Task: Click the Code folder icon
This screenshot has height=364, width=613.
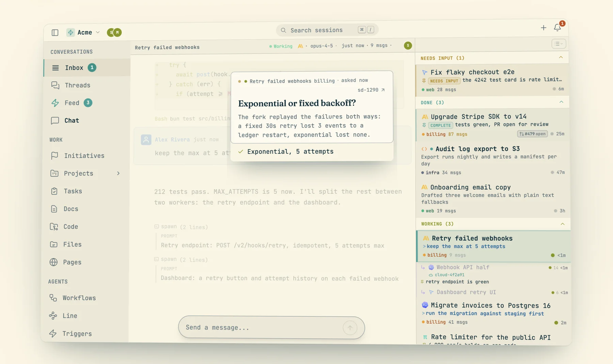Action: [x=54, y=226]
